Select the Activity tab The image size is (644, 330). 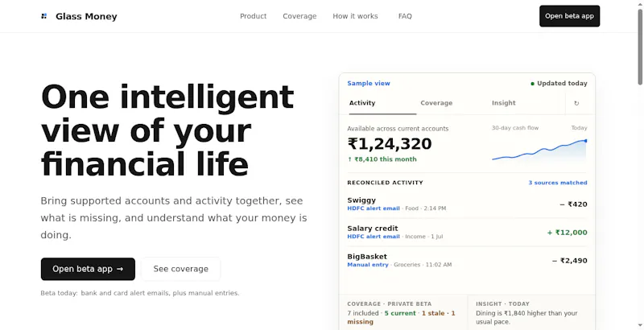point(382,104)
